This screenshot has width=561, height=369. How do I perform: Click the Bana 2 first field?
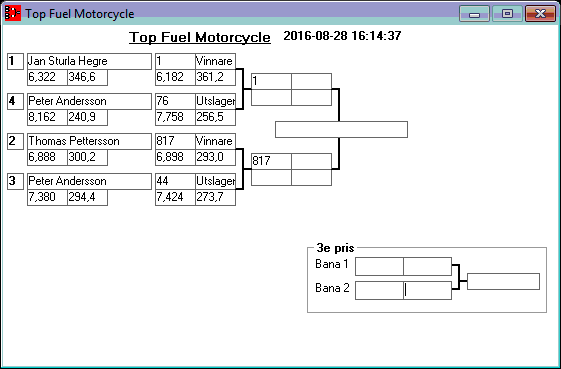[379, 290]
